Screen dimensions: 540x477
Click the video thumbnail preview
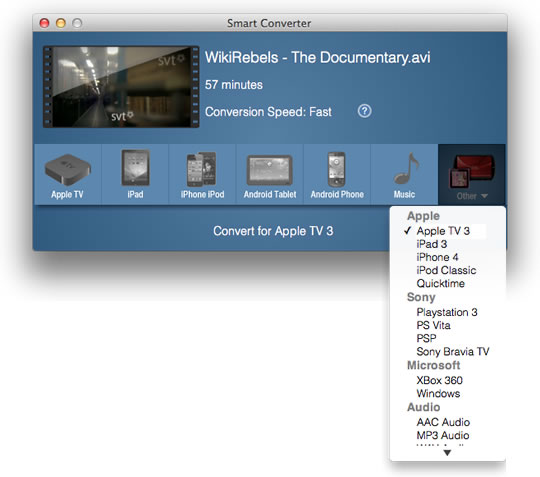[121, 87]
